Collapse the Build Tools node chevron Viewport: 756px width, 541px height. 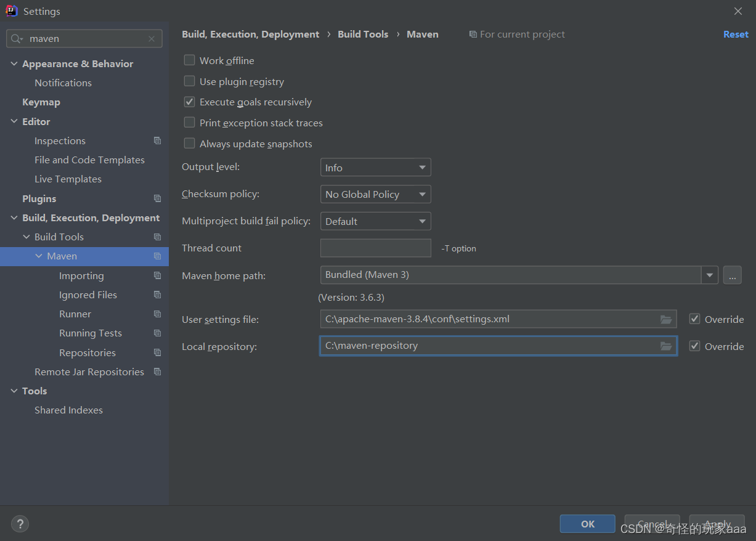point(26,237)
